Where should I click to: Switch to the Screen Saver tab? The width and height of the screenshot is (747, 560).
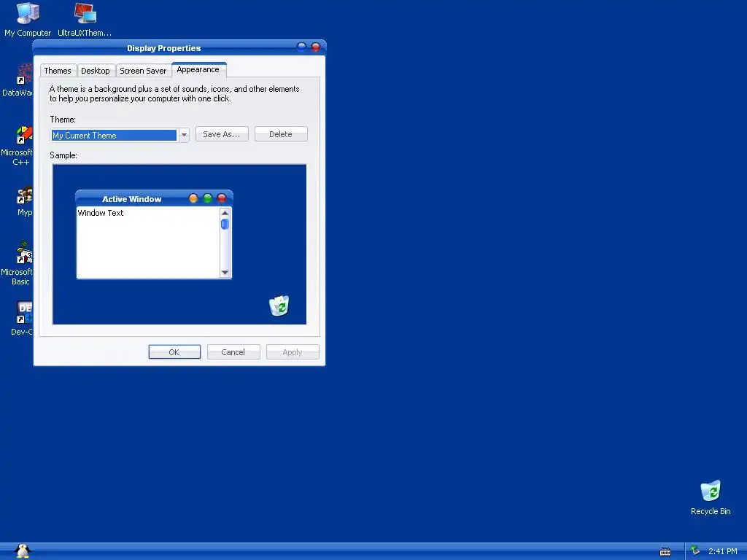pyautogui.click(x=143, y=71)
